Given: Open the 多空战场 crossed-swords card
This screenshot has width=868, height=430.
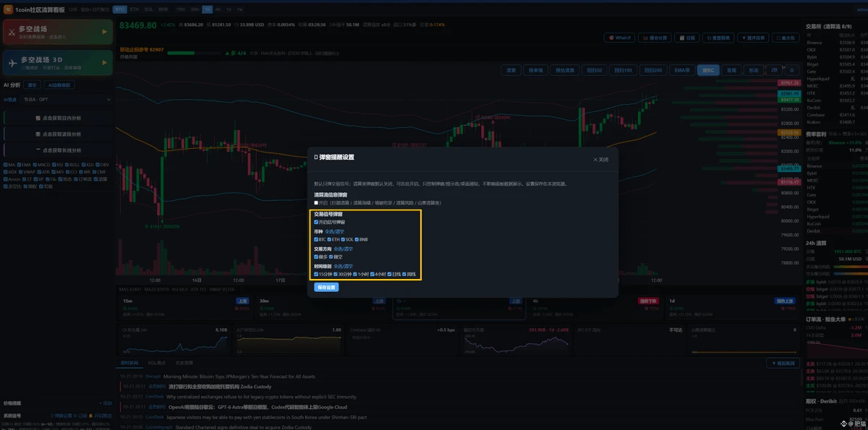Looking at the screenshot, I should click(57, 33).
